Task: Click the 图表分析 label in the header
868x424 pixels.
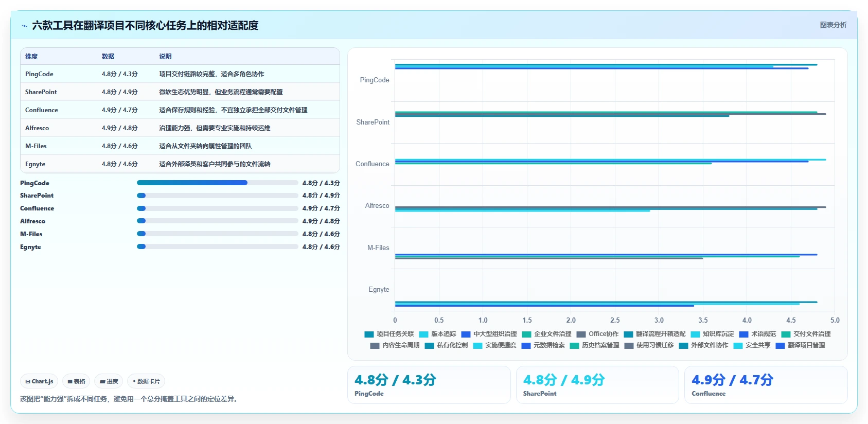Action: point(833,25)
